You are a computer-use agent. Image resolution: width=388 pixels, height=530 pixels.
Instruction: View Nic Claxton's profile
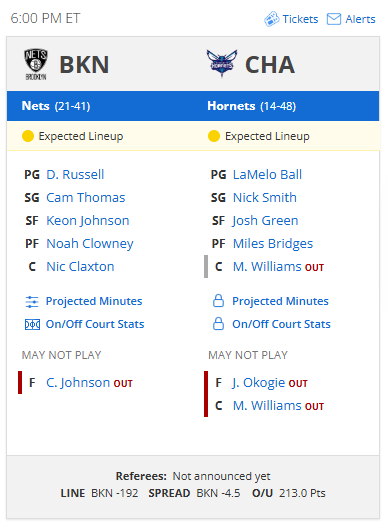point(80,267)
